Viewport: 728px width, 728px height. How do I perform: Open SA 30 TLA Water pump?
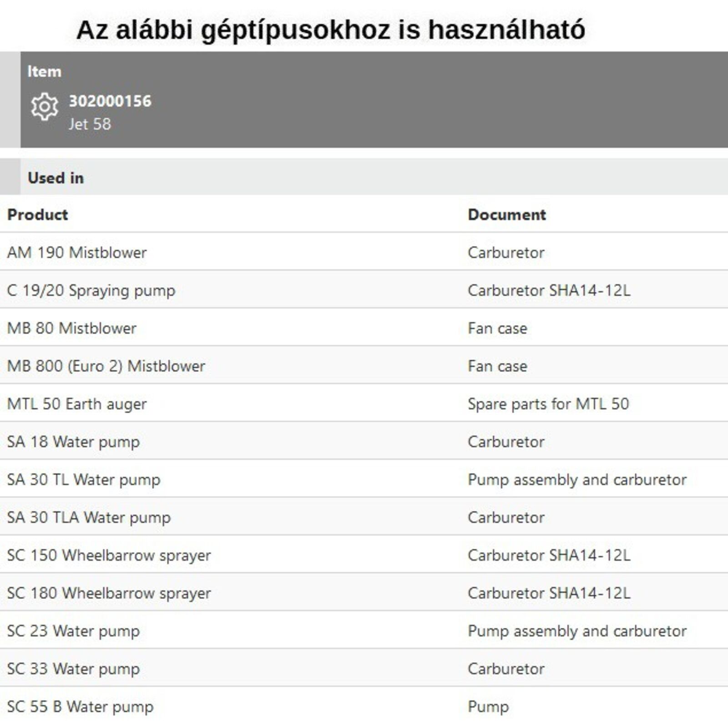click(x=89, y=517)
